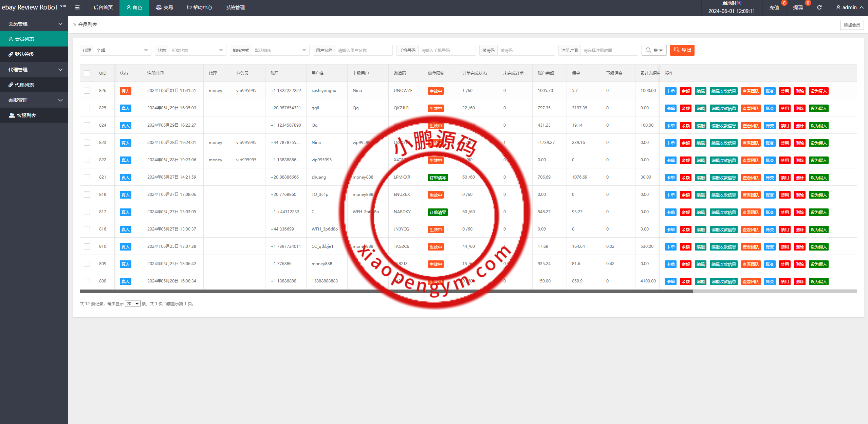Click the orange export button
This screenshot has width=868, height=424.
pos(682,50)
